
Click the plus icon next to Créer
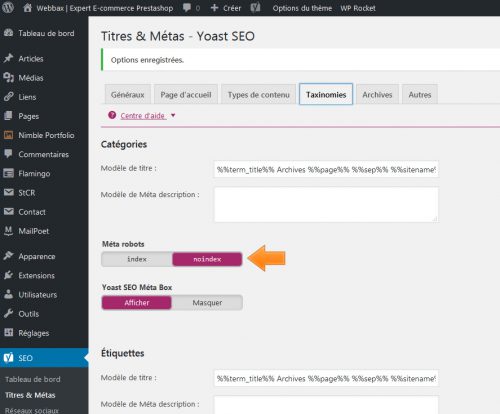214,8
